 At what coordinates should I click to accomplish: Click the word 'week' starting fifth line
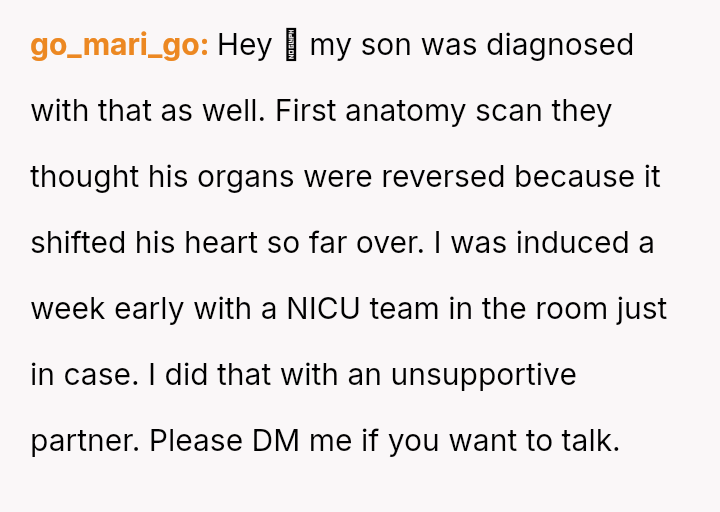(68, 309)
